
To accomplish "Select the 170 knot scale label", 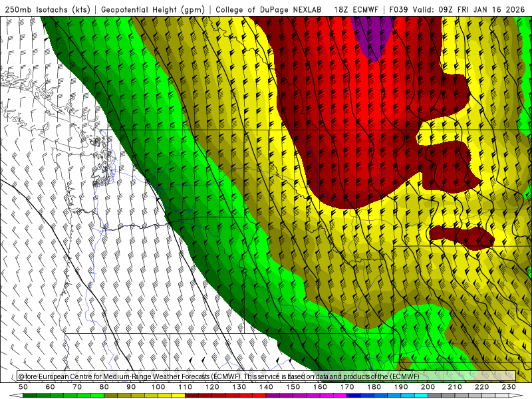I will click(347, 387).
